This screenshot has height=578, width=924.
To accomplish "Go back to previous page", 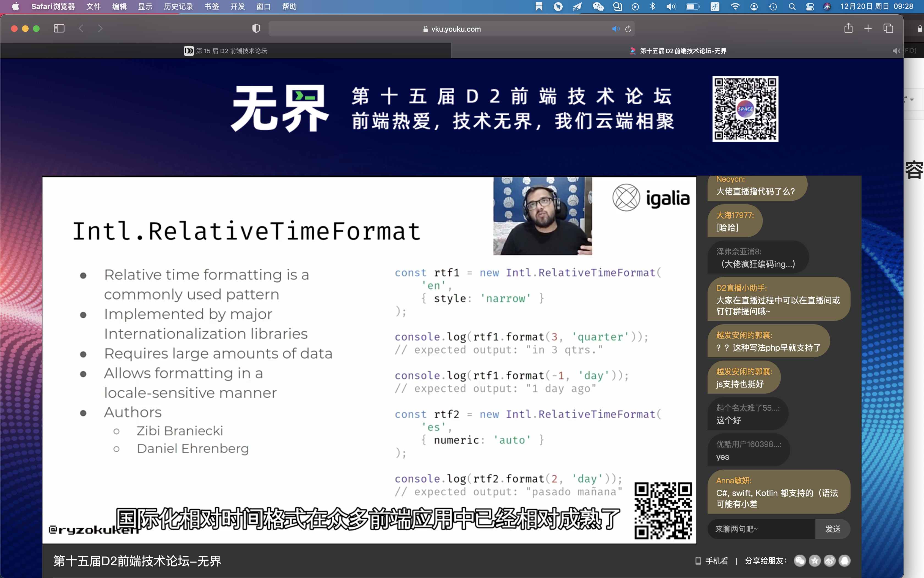I will click(x=81, y=29).
